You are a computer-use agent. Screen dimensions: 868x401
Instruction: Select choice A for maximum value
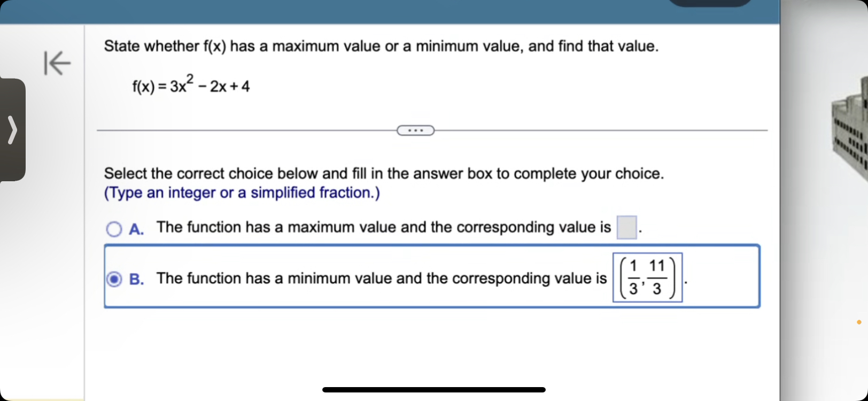coord(113,229)
